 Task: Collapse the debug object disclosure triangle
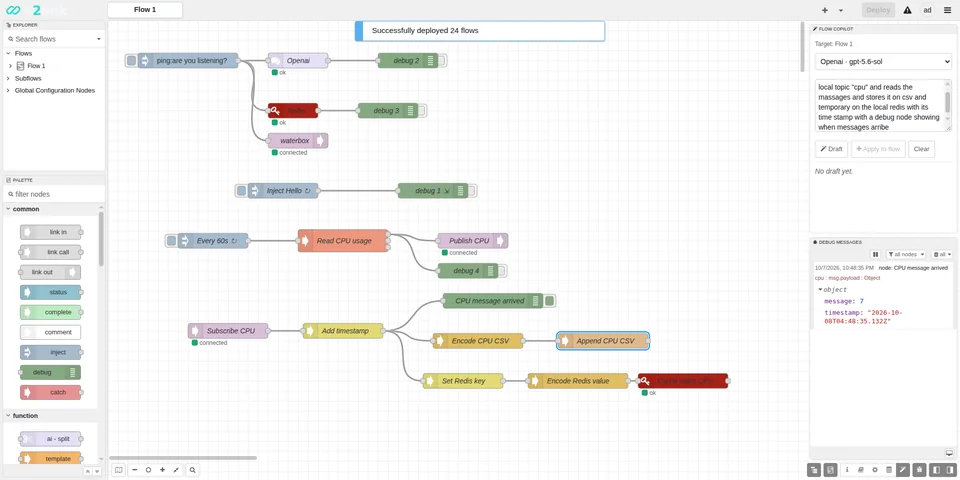tap(820, 290)
